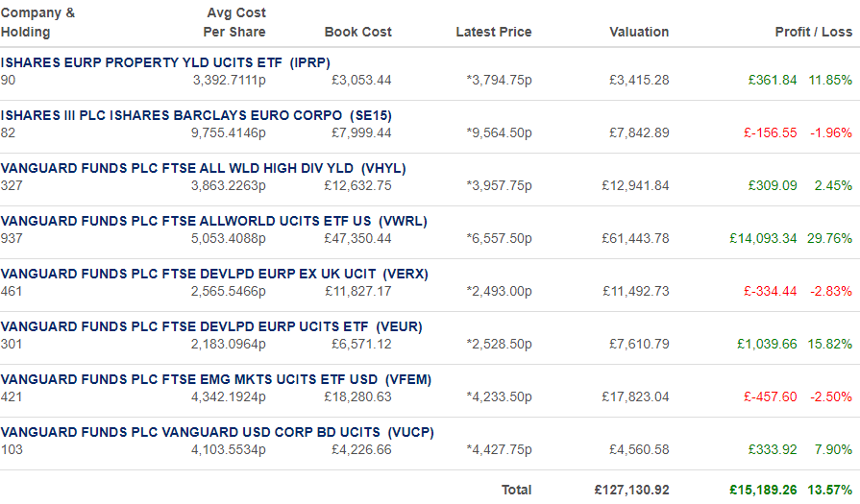Open the VANGUARD FTSE DEVLPD EURP EX UK (VERX) fund
860x504 pixels.
click(214, 274)
